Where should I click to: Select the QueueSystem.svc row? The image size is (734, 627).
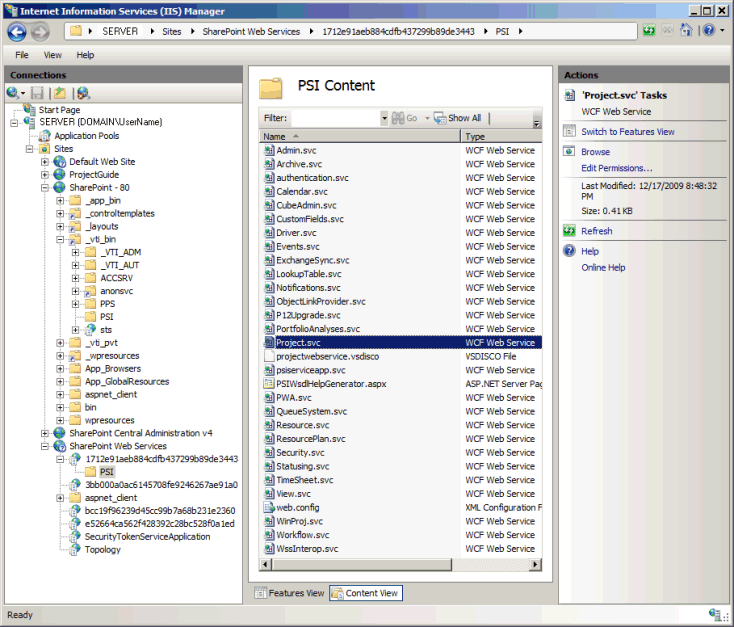(401, 411)
